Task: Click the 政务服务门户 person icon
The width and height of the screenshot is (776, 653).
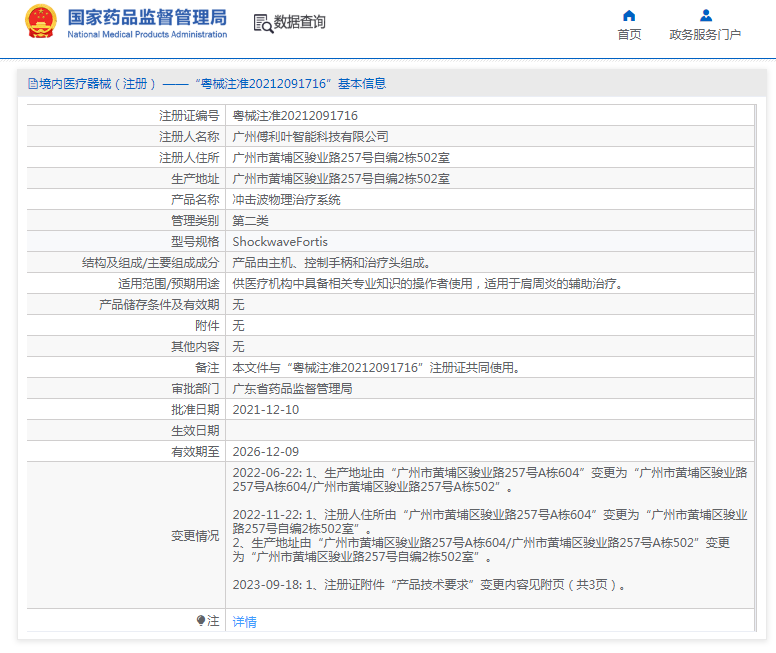Action: click(705, 15)
